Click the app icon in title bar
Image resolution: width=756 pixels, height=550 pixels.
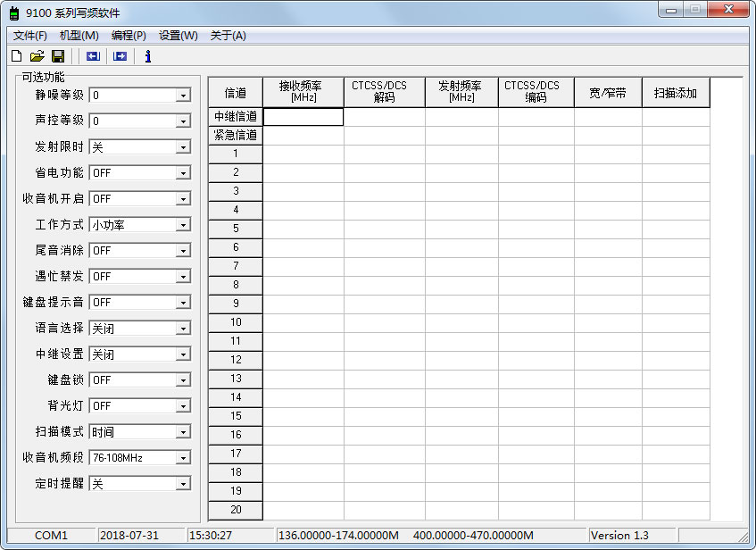pos(14,13)
